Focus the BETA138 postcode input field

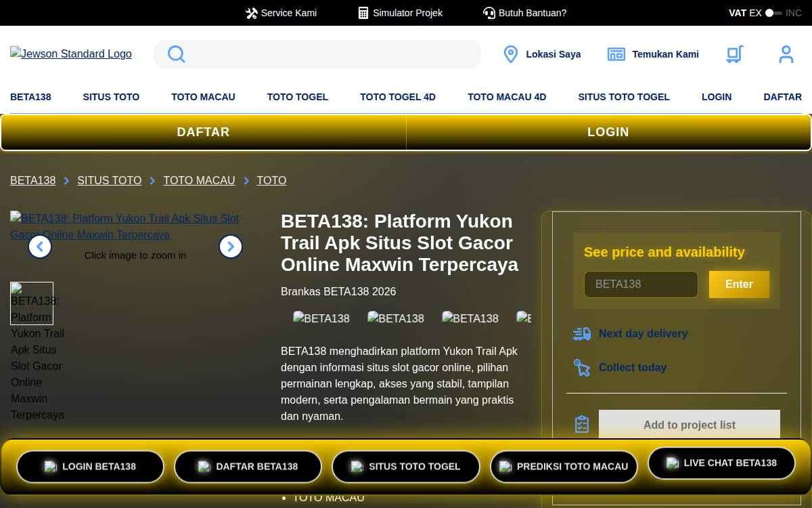coord(641,284)
